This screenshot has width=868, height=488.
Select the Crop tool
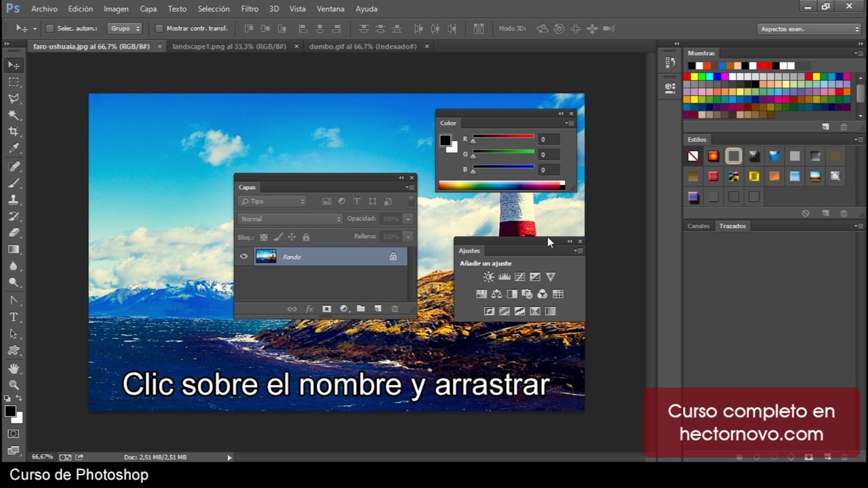[x=14, y=131]
